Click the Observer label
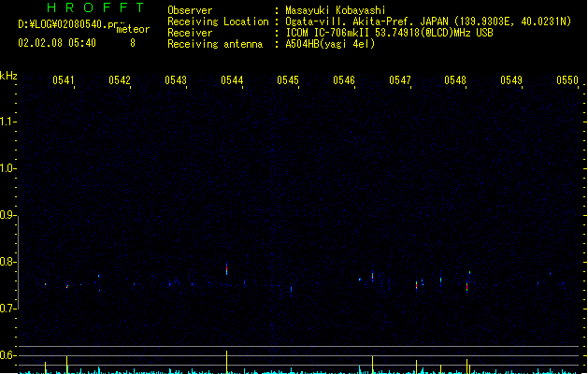The width and height of the screenshot is (588, 374). (x=190, y=10)
